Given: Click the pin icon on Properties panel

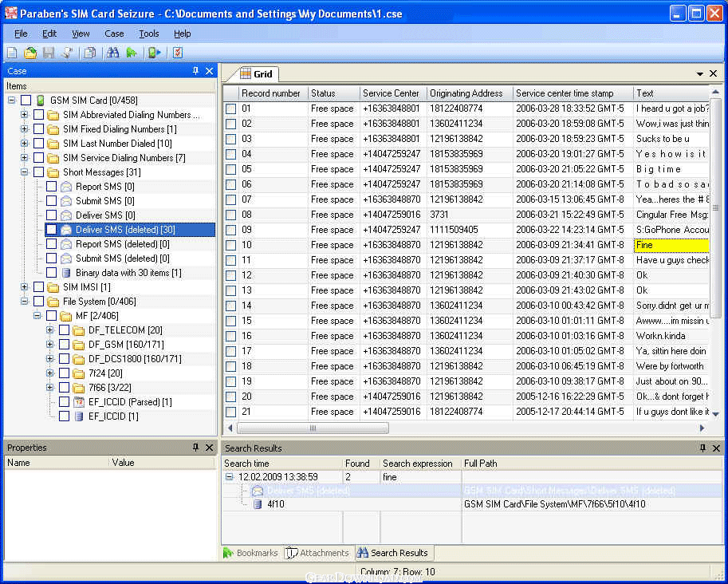Looking at the screenshot, I should point(195,448).
